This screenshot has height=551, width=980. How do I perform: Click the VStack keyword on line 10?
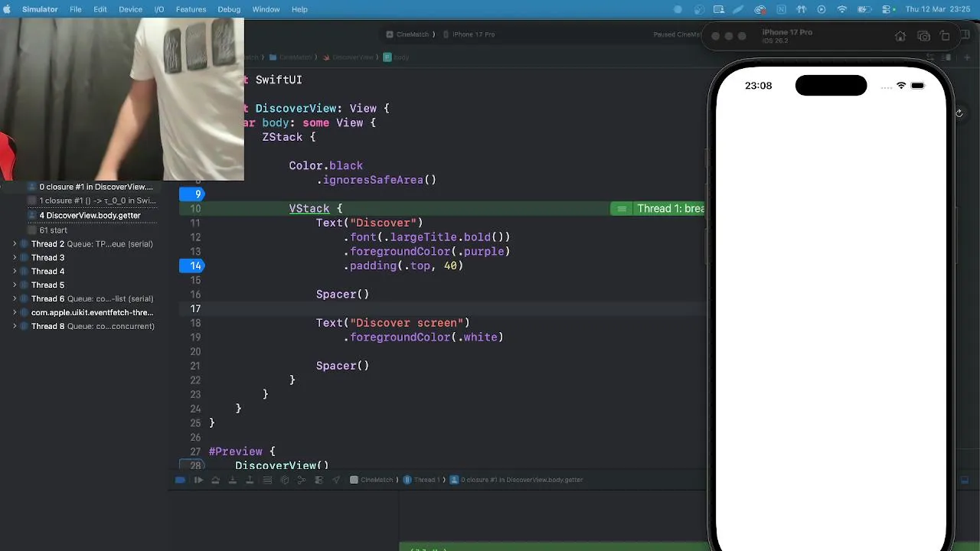click(309, 208)
